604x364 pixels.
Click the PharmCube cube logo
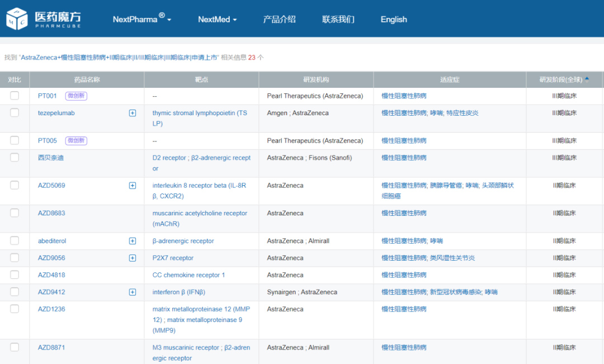click(x=17, y=19)
